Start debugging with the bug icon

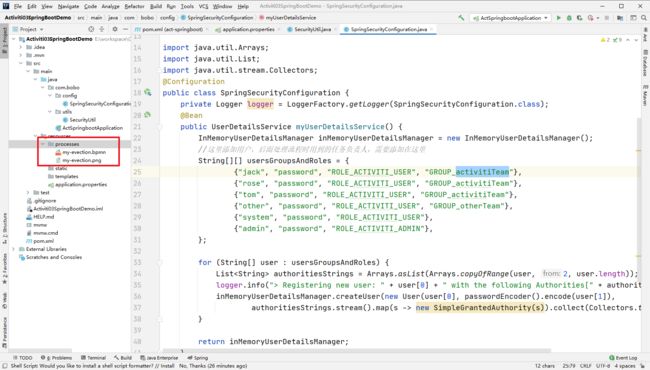pyautogui.click(x=569, y=18)
